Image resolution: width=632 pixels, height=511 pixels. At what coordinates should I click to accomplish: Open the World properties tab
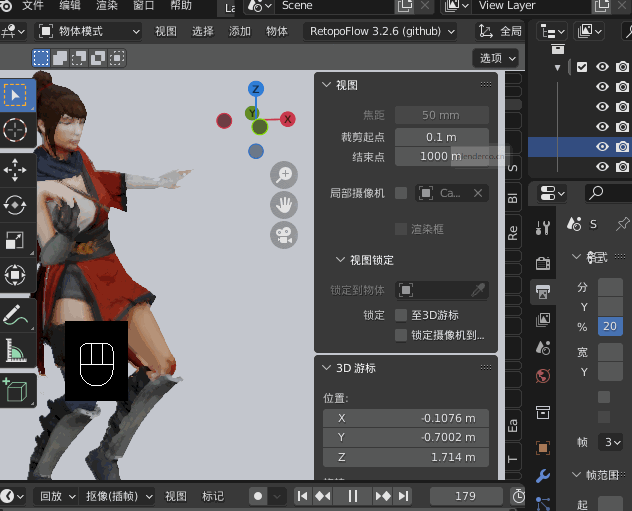pos(543,376)
